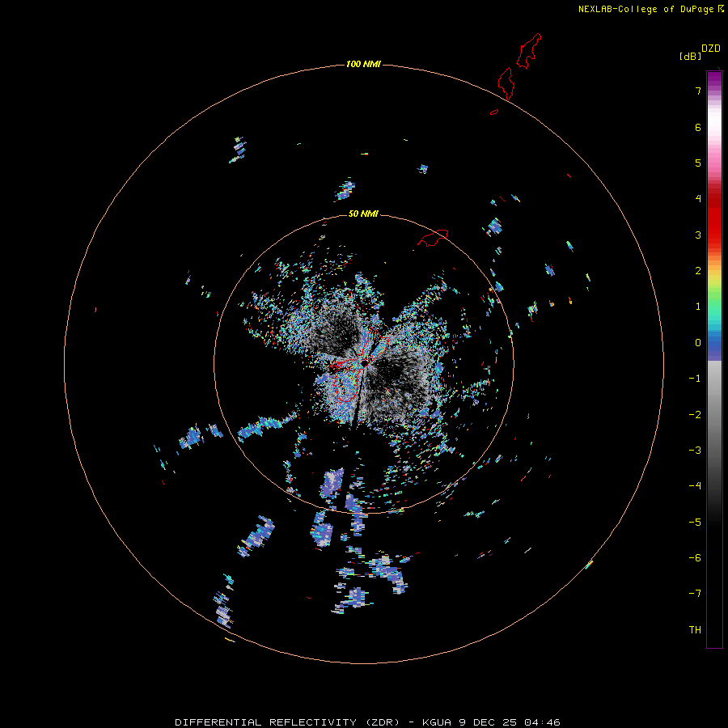Click the "0" value on the scale

point(698,343)
